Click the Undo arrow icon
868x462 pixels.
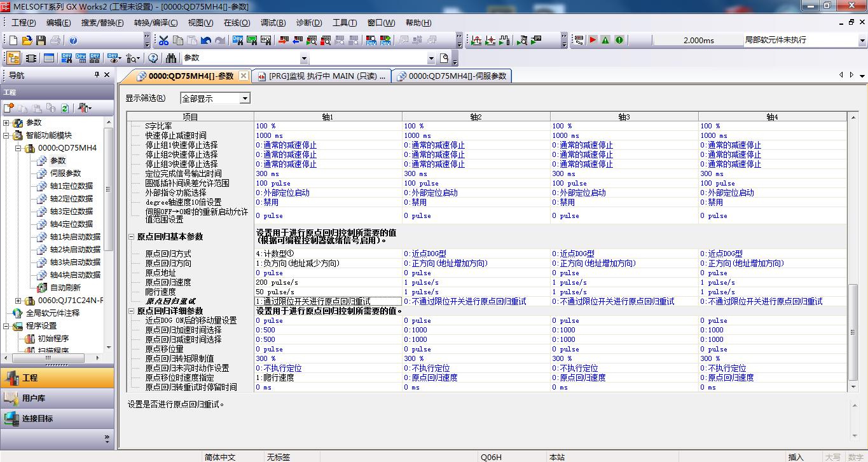(205, 40)
